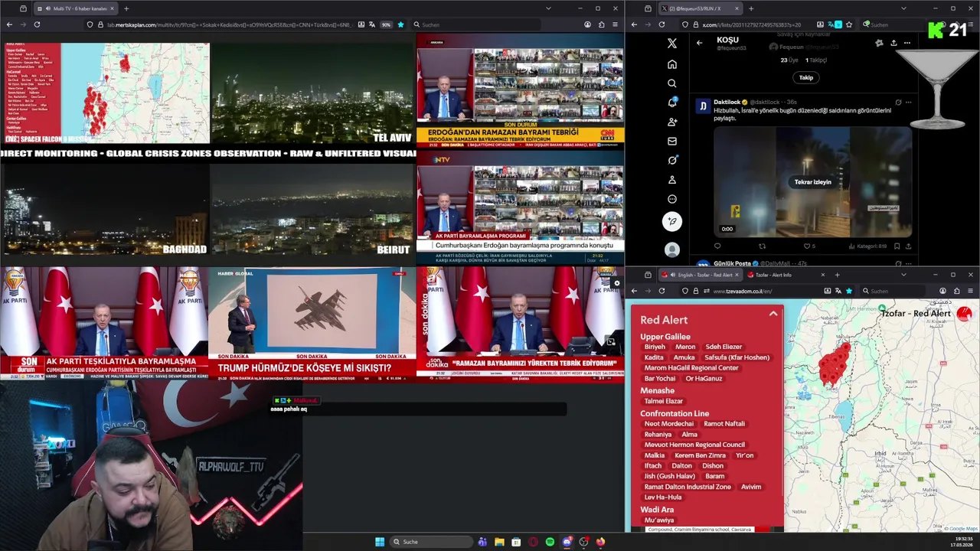Click the X logo in sidebar
The image size is (980, 551).
click(671, 44)
